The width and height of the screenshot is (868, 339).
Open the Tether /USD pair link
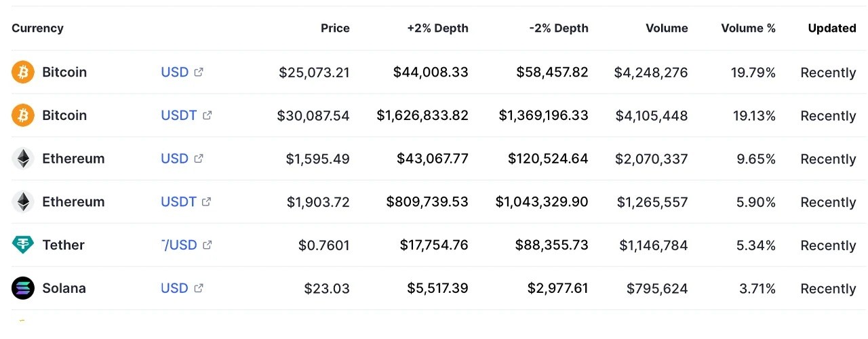click(x=180, y=245)
